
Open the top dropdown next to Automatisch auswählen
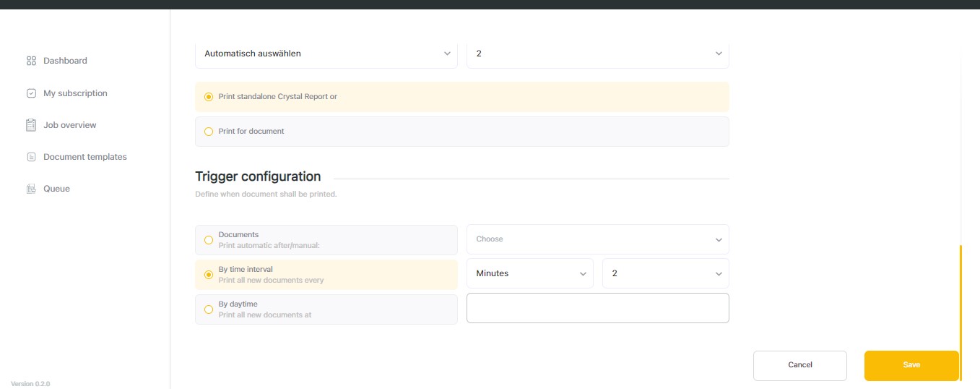click(597, 54)
